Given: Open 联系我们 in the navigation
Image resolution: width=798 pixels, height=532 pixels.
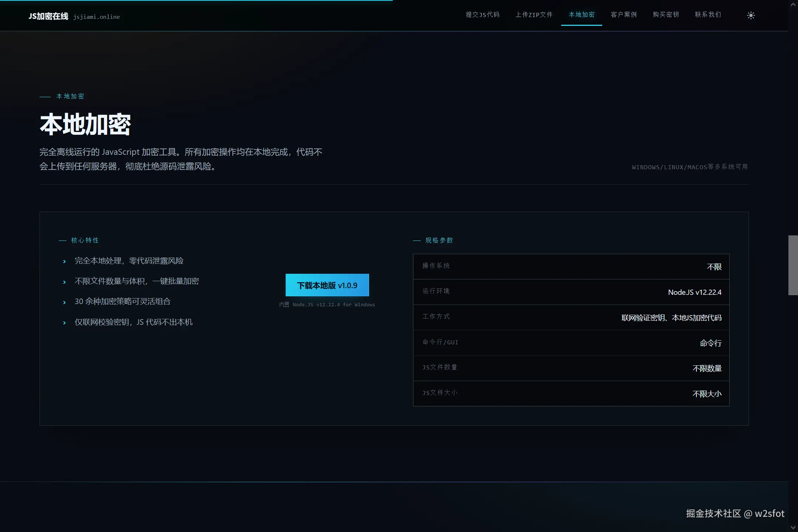Looking at the screenshot, I should pos(708,15).
